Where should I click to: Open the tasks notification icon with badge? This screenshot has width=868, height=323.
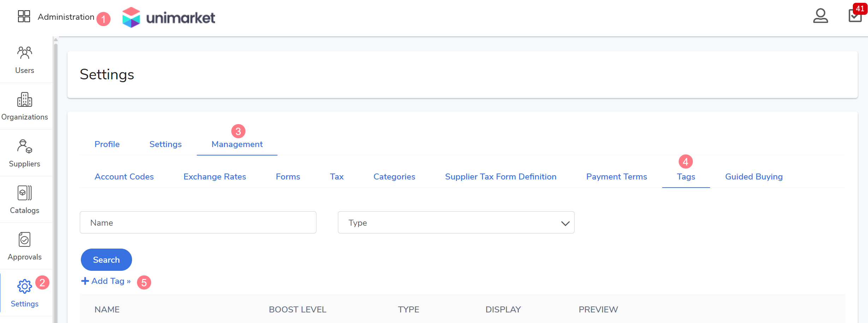(x=855, y=16)
